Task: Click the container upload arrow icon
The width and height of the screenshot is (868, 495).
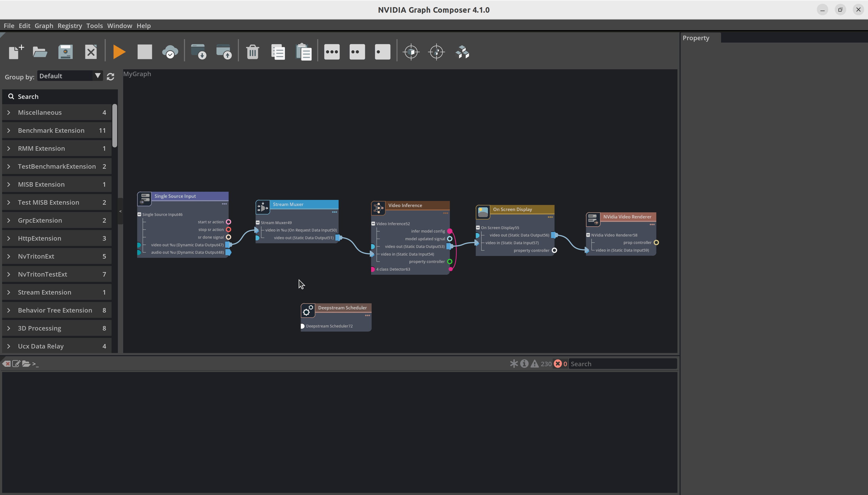Action: [224, 52]
